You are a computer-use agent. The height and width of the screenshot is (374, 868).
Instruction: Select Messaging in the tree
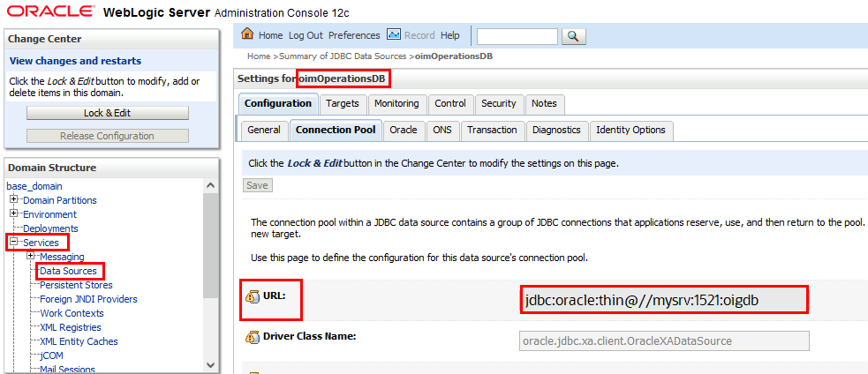pyautogui.click(x=62, y=257)
